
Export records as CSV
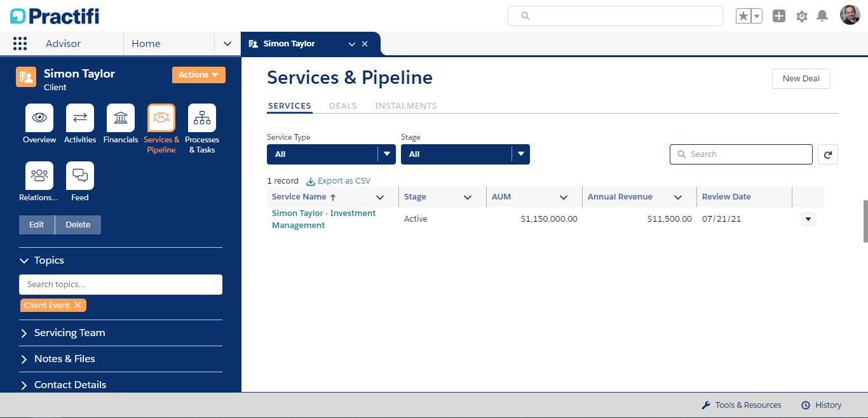point(339,181)
